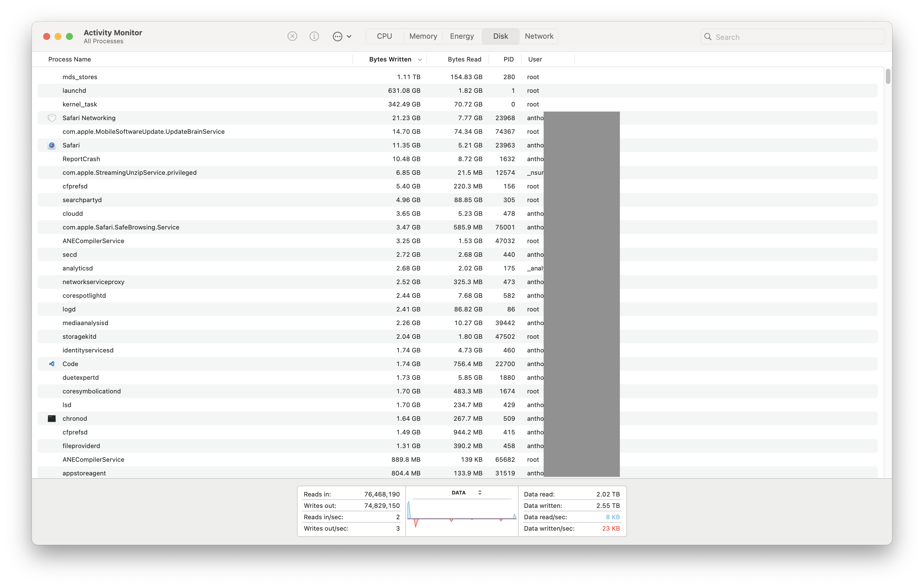Image resolution: width=924 pixels, height=587 pixels.
Task: Click the magnifying glass search icon
Action: (708, 37)
